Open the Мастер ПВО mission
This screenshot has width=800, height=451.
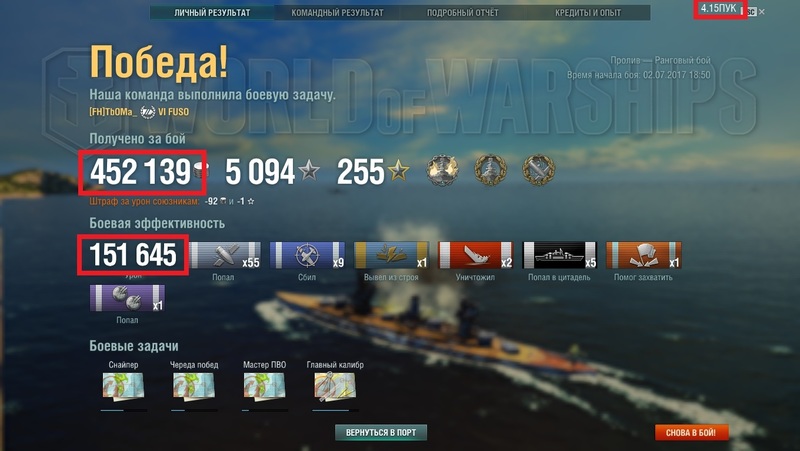click(x=264, y=386)
